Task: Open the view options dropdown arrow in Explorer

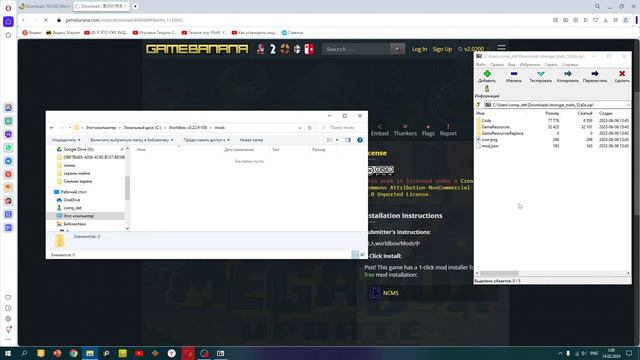Action: click(337, 140)
